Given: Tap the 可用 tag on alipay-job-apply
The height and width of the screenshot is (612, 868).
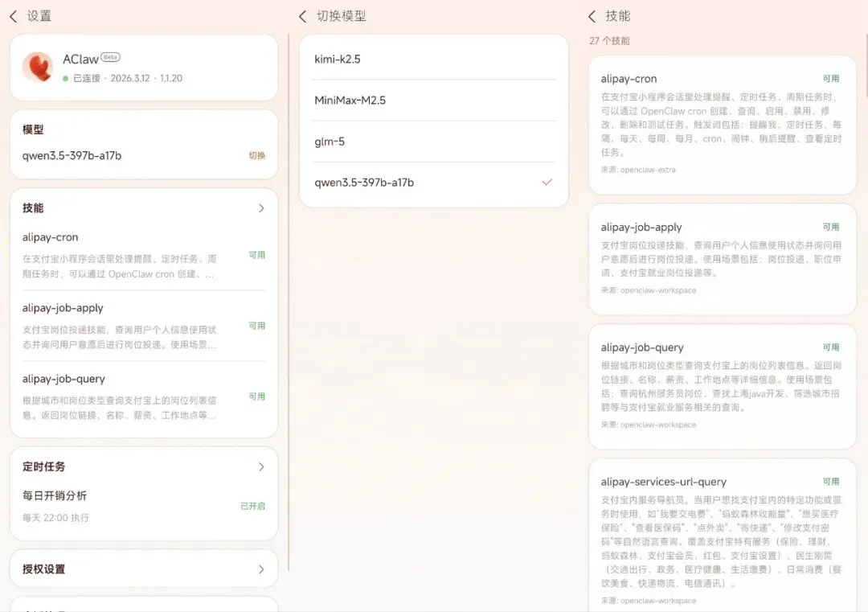Looking at the screenshot, I should [x=832, y=226].
